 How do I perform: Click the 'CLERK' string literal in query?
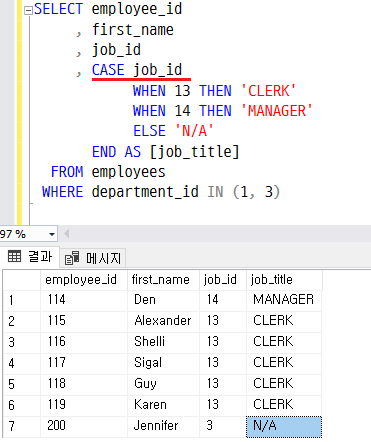(268, 90)
